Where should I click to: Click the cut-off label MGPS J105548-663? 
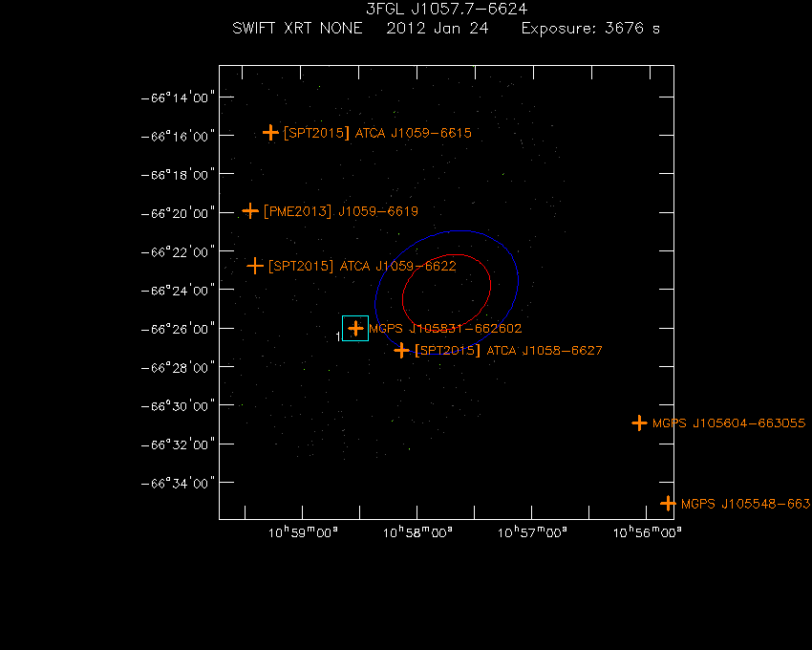[x=746, y=504]
